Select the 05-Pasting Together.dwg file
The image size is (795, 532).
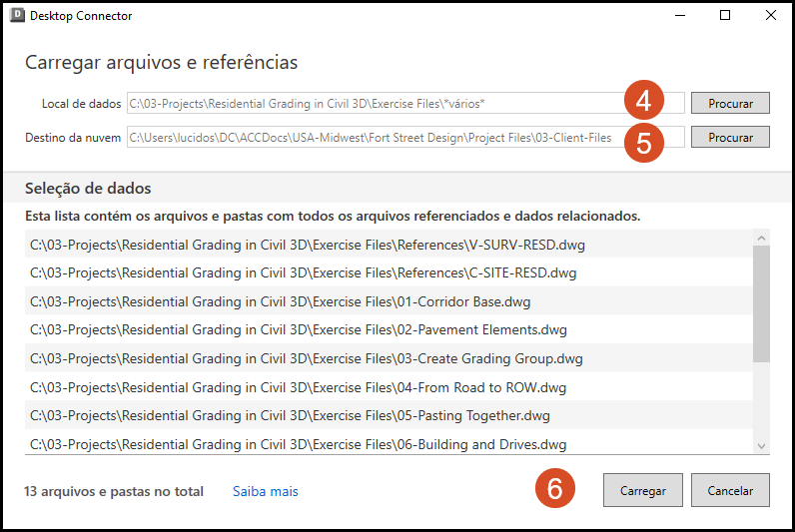click(290, 415)
